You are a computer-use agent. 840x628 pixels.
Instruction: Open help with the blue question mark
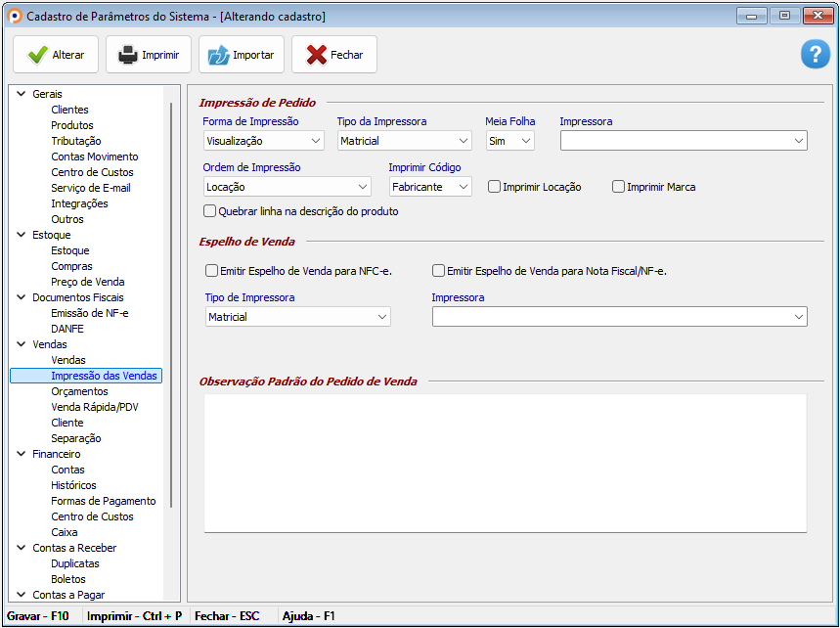click(x=815, y=55)
